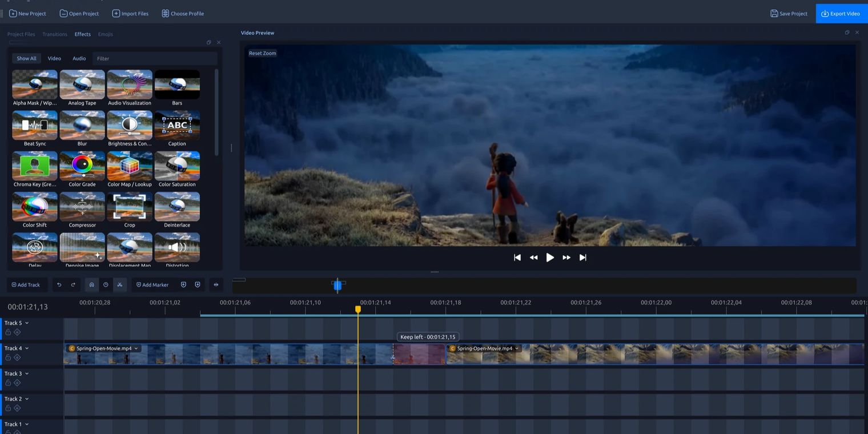The width and height of the screenshot is (868, 434).
Task: Click the Play button in Video Preview
Action: (x=550, y=258)
